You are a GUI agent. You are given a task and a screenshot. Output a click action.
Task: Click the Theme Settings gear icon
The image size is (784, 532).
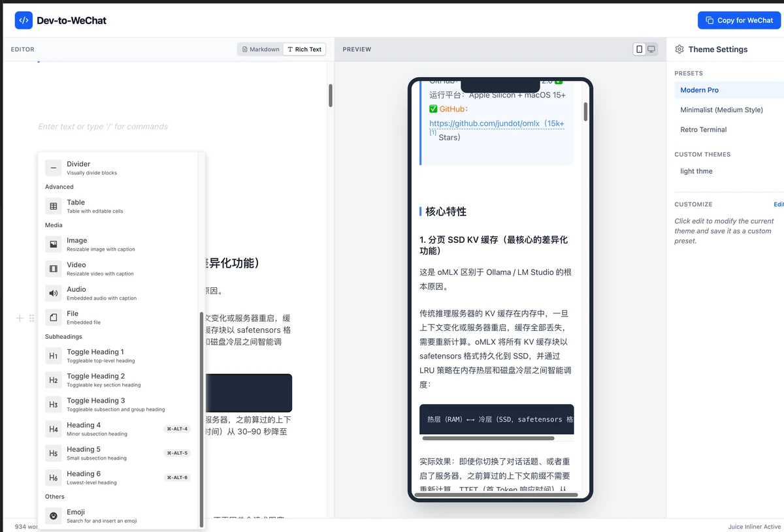[679, 49]
